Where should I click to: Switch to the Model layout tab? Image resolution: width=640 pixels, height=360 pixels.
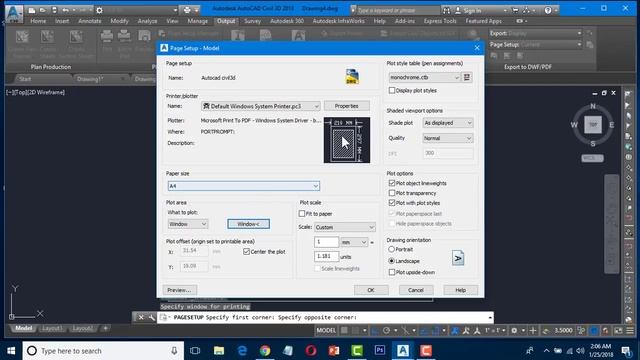[23, 328]
